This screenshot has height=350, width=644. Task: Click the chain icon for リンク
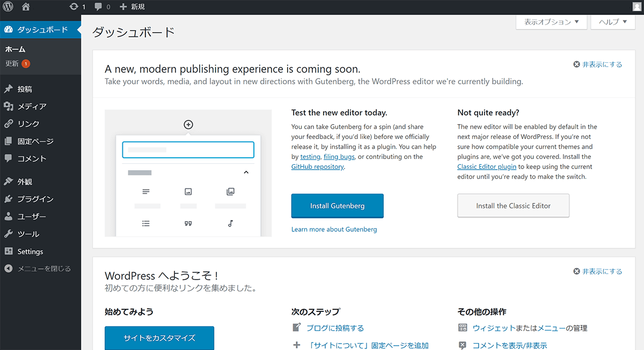8,123
